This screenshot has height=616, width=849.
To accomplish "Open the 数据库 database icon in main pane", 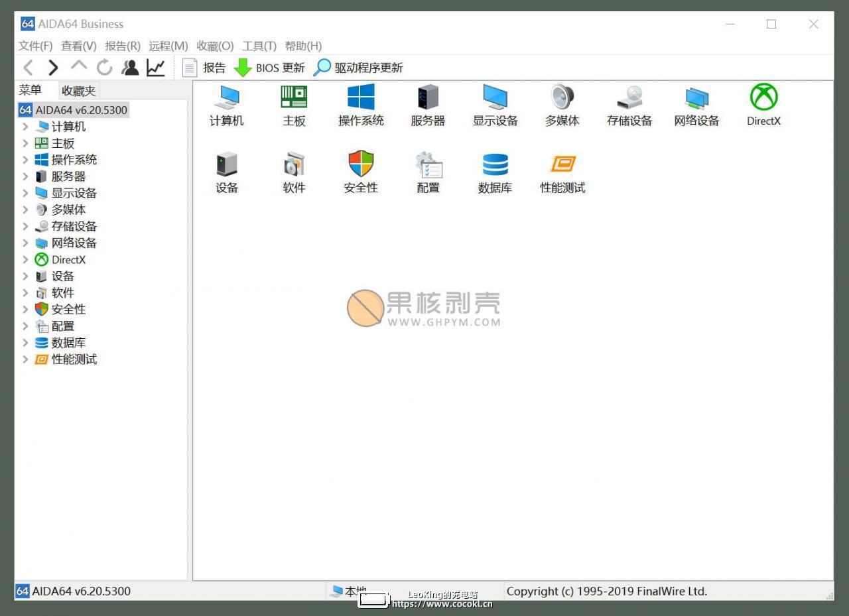I will coord(495,172).
